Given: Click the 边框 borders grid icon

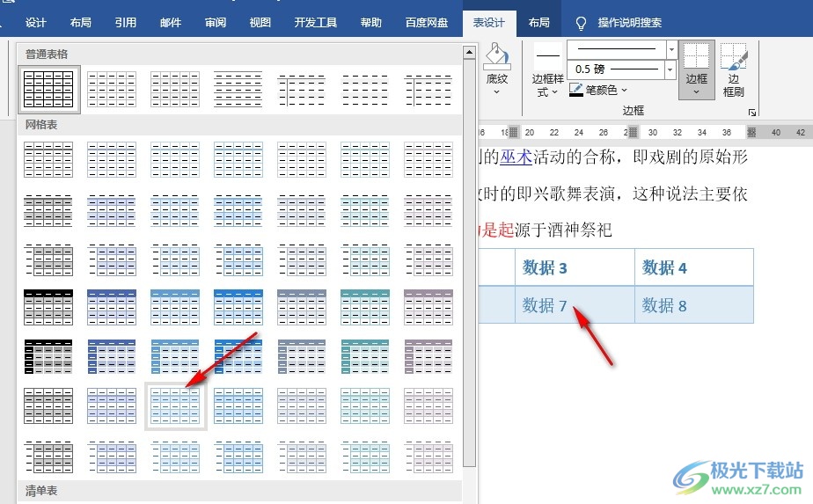Looking at the screenshot, I should [x=696, y=56].
